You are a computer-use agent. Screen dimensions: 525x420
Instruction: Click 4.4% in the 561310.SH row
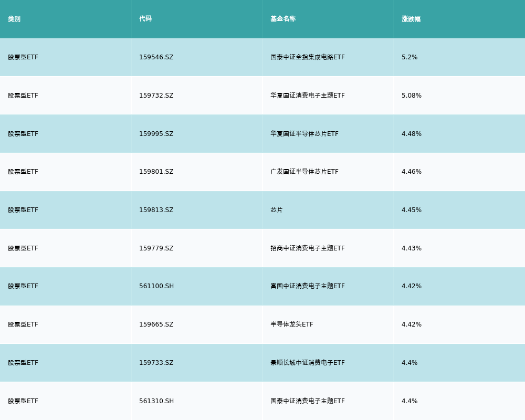pyautogui.click(x=409, y=401)
